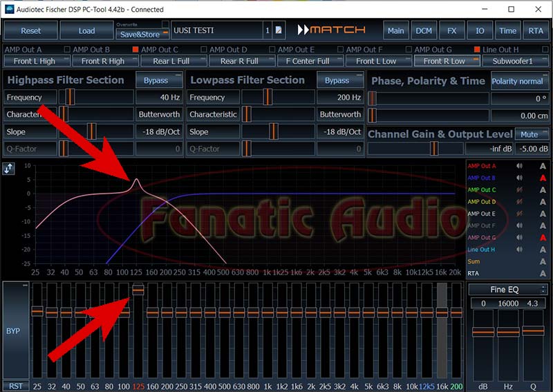Click the speaker icon for Line Out H
This screenshot has width=553, height=392.
(x=520, y=250)
